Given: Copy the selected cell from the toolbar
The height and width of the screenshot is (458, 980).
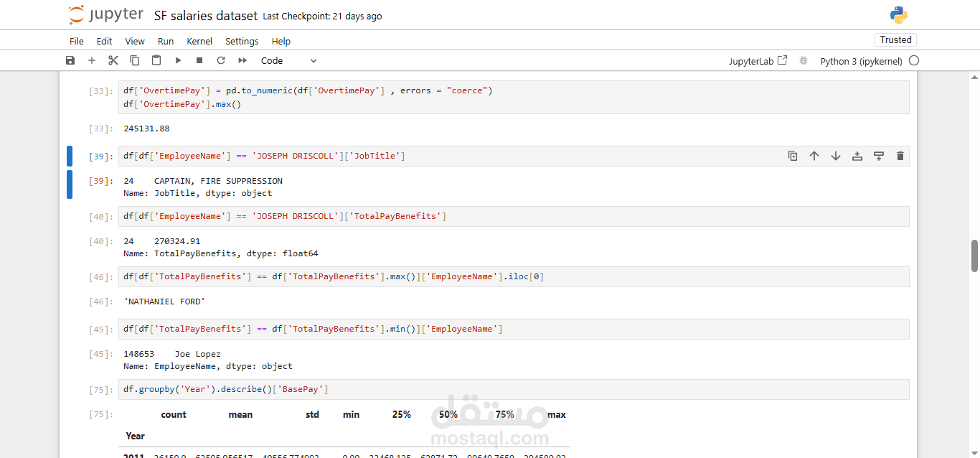Looking at the screenshot, I should coord(134,61).
